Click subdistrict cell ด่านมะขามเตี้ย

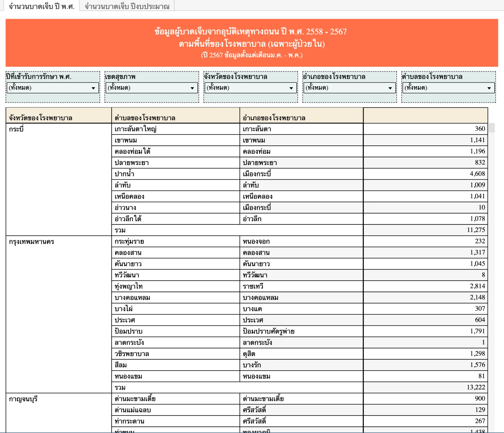coord(176,399)
